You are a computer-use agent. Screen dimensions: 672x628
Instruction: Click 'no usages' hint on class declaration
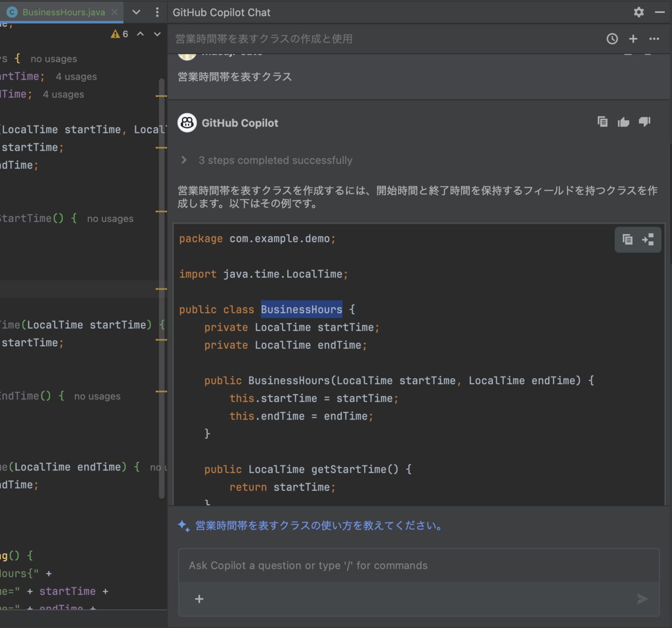[x=54, y=59]
